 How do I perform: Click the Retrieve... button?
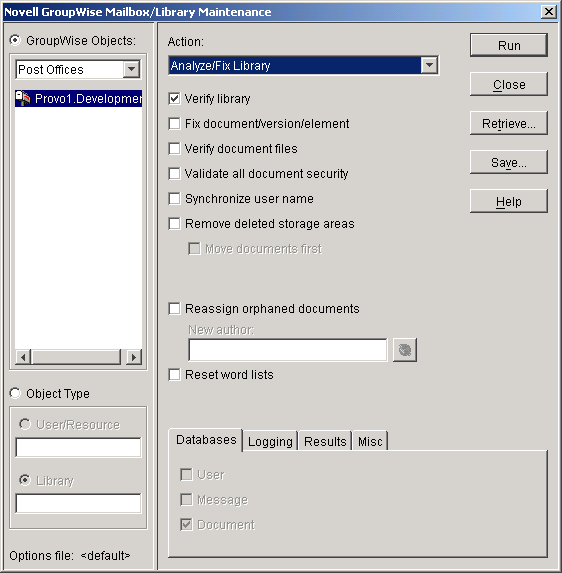509,124
